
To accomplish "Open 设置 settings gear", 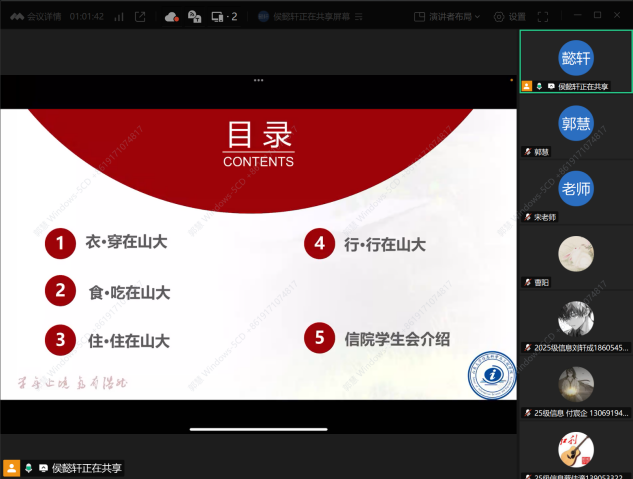I will [x=510, y=16].
